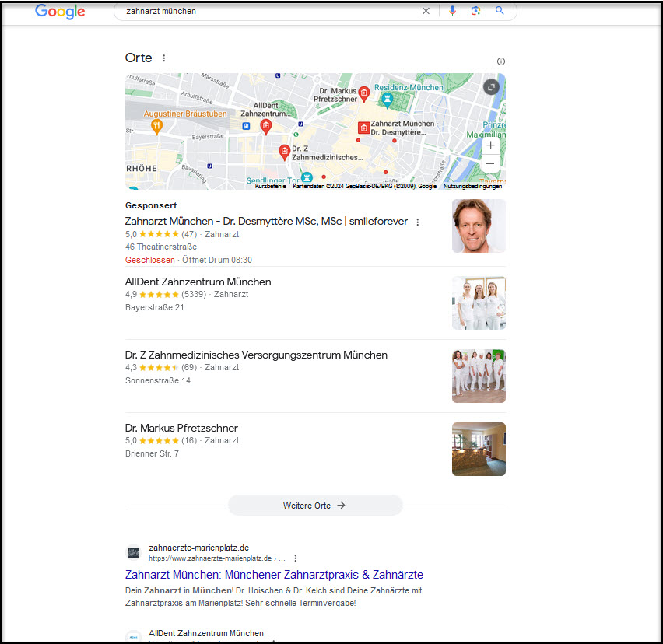The height and width of the screenshot is (644, 663).
Task: Click the Dr. Pfretzschner reception photo thumbnail
Action: [x=479, y=450]
